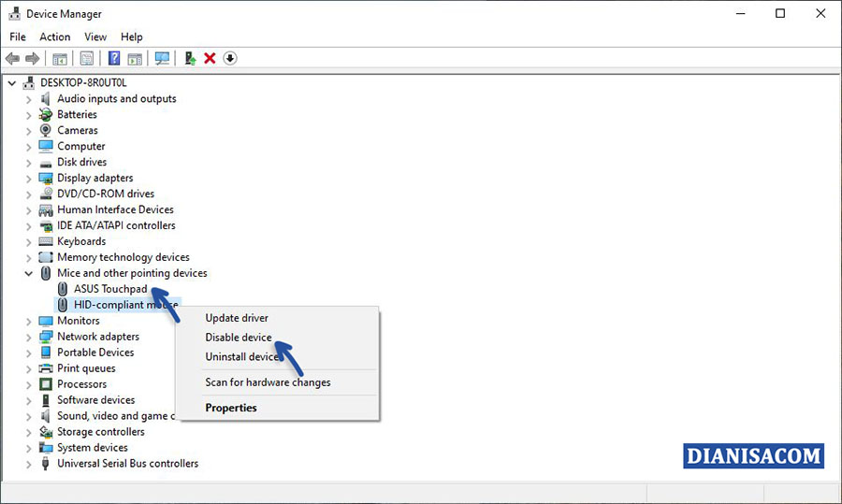842x504 pixels.
Task: Select the DVD/CD-ROM drives label
Action: [106, 194]
